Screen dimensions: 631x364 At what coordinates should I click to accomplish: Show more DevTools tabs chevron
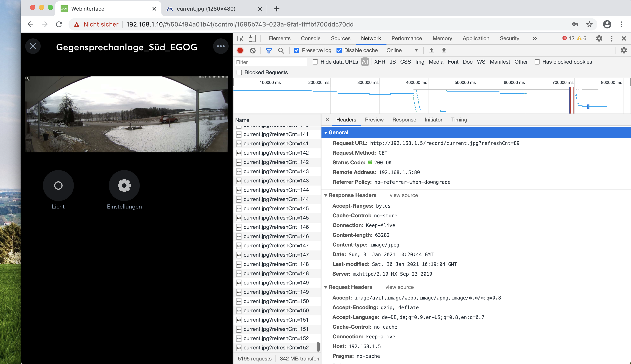click(x=534, y=38)
